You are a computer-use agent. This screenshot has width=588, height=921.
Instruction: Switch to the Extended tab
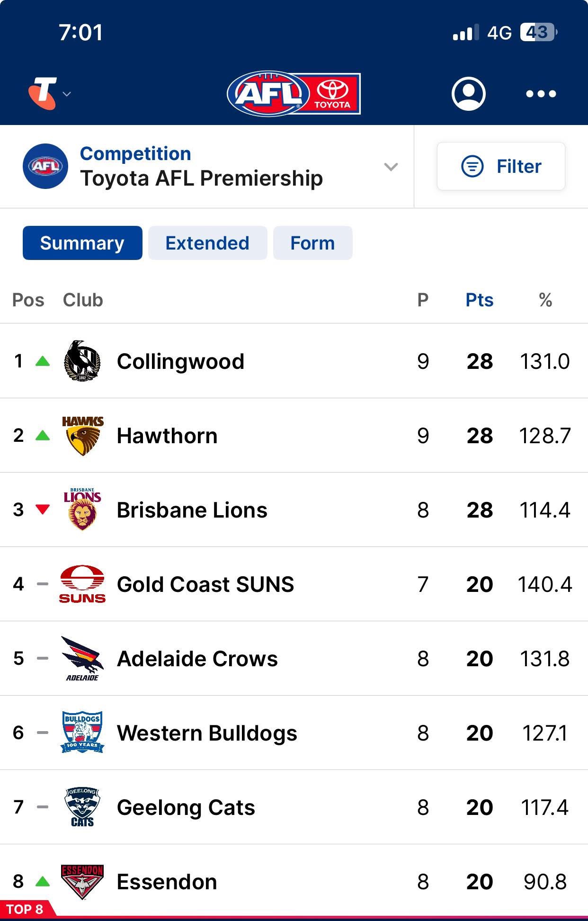coord(207,243)
